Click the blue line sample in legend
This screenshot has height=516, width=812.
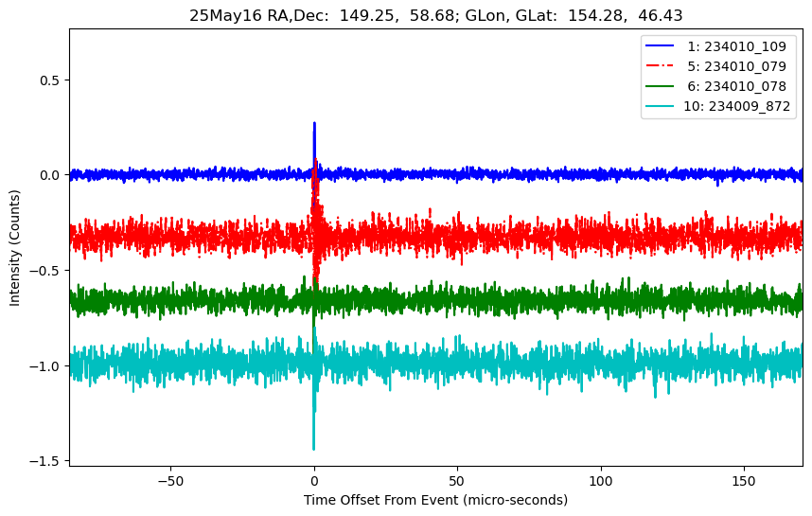[x=660, y=46]
